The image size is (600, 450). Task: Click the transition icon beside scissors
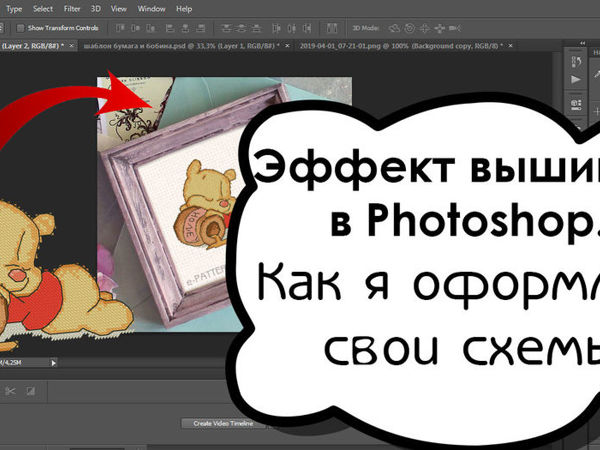31,391
